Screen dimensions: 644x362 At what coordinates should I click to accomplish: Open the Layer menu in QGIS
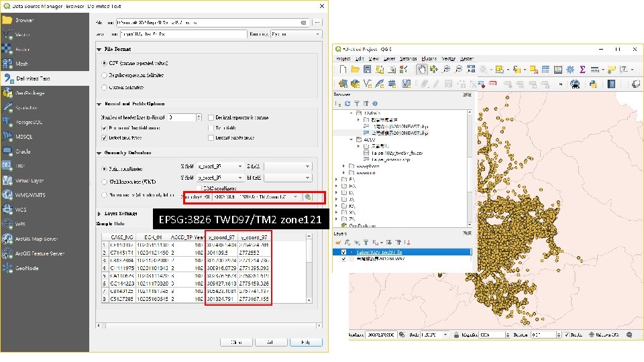pos(389,59)
